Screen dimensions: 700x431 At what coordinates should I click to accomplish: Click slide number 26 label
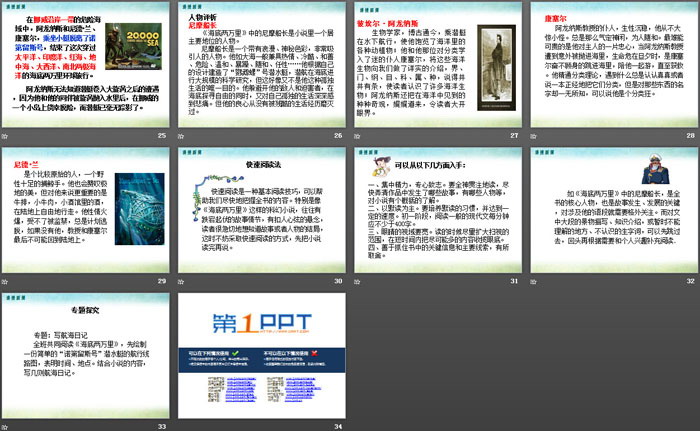click(338, 135)
